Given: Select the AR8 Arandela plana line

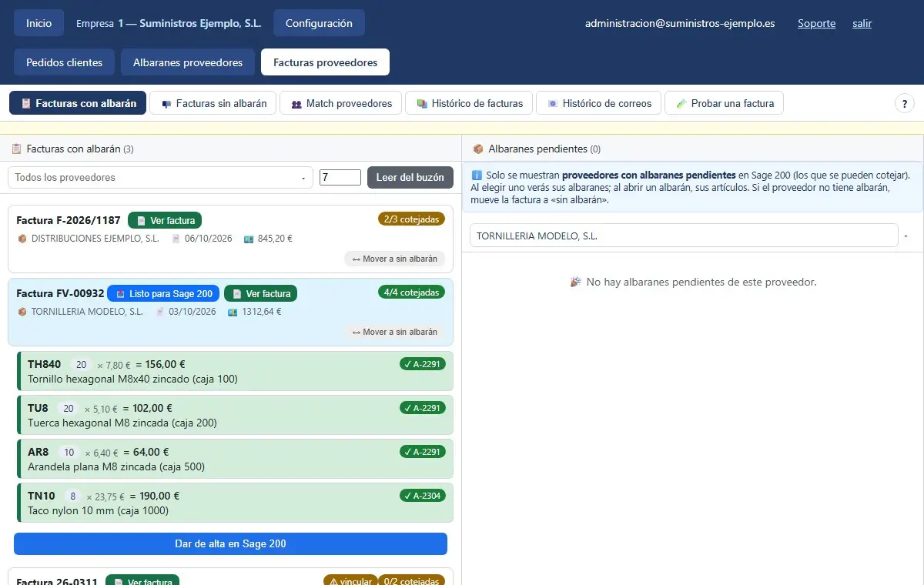Looking at the screenshot, I should point(235,459).
